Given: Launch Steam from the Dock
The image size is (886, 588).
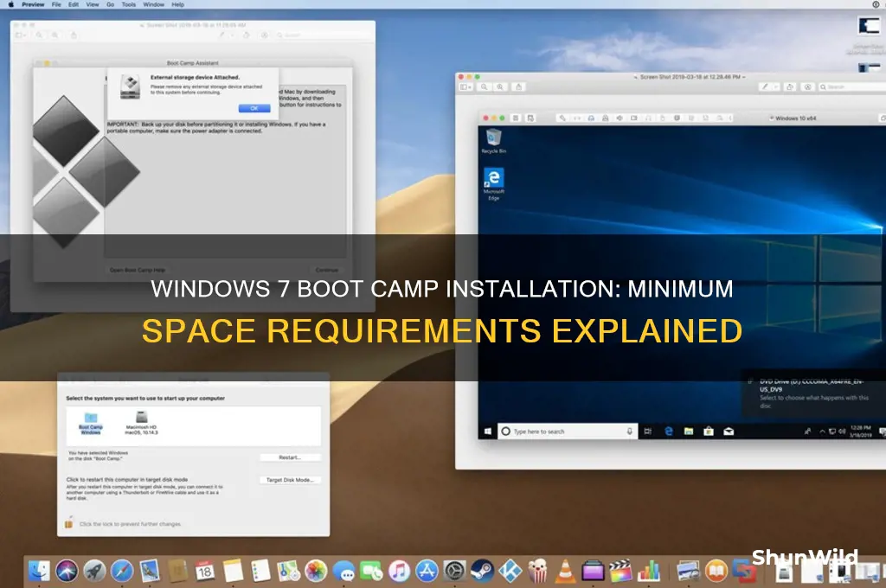Looking at the screenshot, I should pos(482,571).
